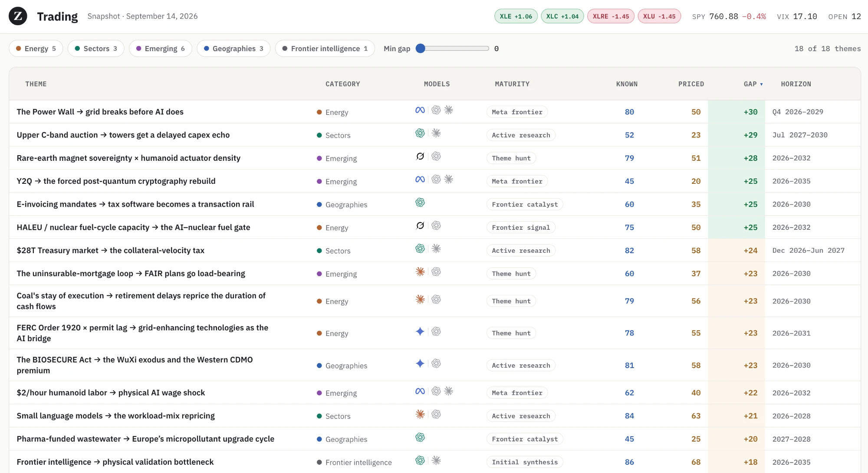
Task: Sort by THEME column header
Action: (36, 84)
